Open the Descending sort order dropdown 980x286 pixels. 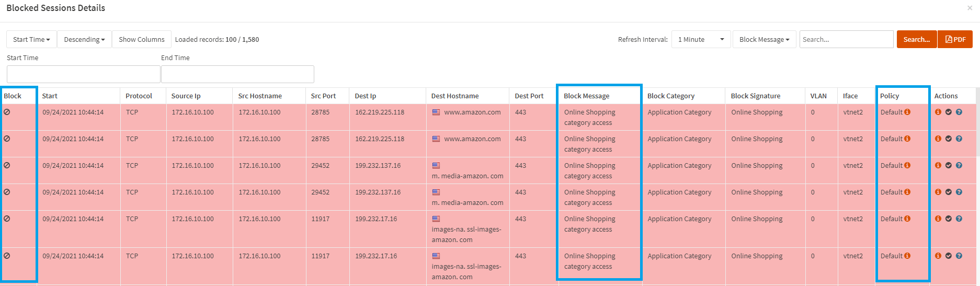84,39
